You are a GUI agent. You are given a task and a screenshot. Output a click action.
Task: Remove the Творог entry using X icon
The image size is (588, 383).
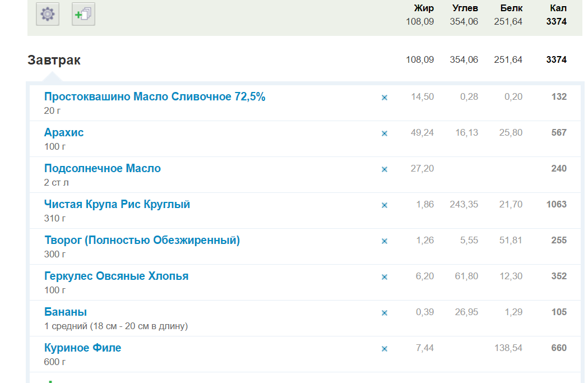(x=385, y=241)
